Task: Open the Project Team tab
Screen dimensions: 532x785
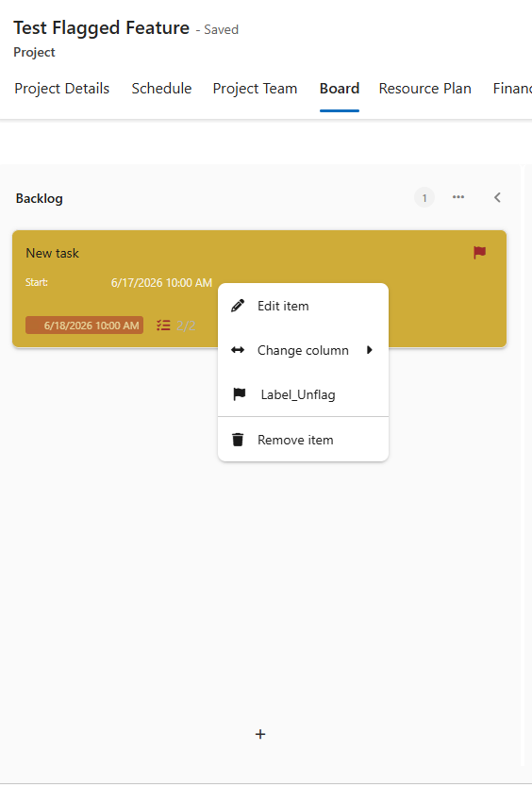Action: tap(255, 89)
